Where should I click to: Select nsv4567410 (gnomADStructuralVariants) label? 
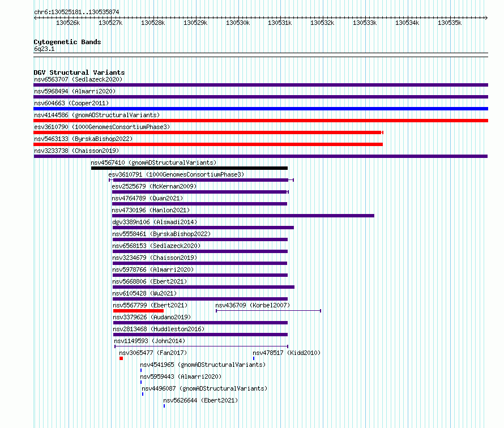(x=153, y=162)
